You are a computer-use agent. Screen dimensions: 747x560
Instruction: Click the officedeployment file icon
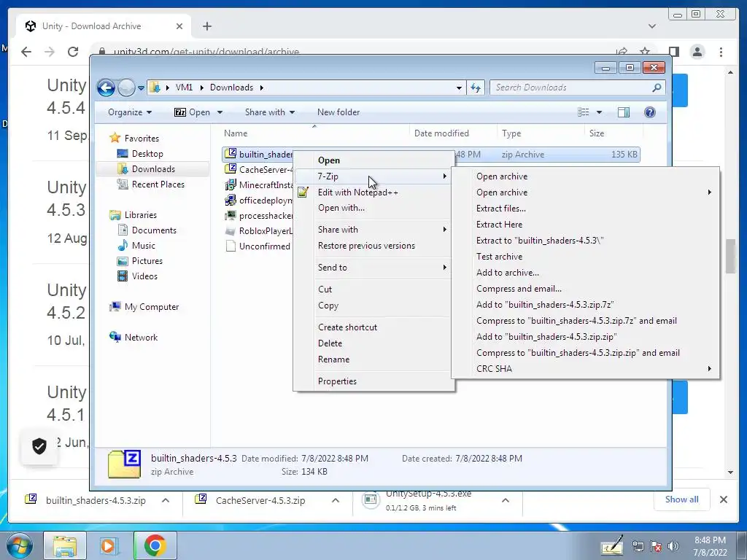coord(231,200)
